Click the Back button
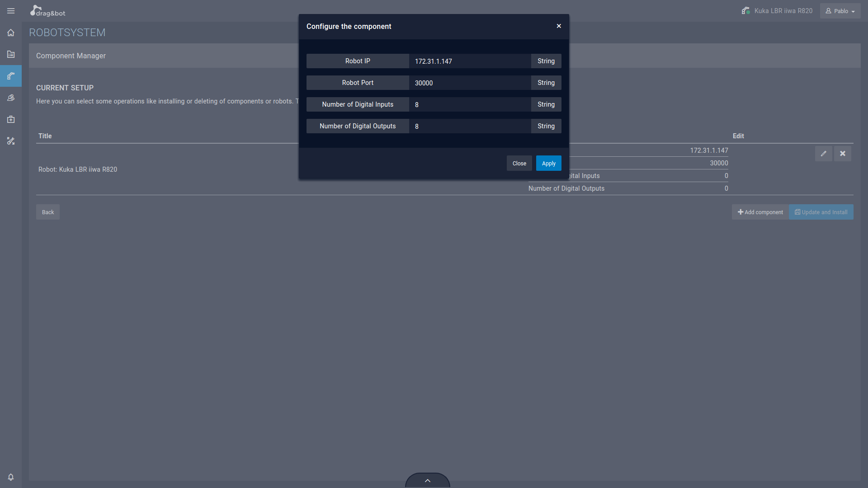The height and width of the screenshot is (488, 868). (x=48, y=212)
